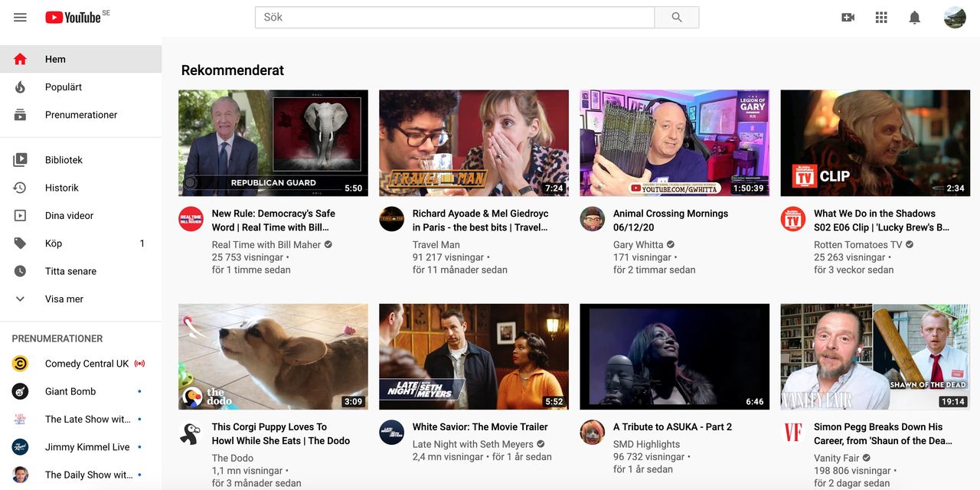Click The Dodo channel name text
This screenshot has width=980, height=490.
coord(233,459)
